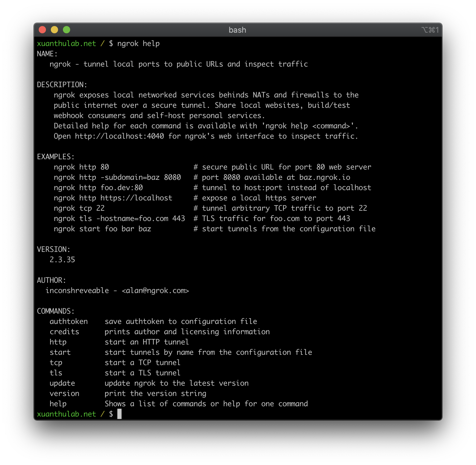Click the 'ngrok tcp 22' example
This screenshot has width=476, height=465.
pos(79,208)
